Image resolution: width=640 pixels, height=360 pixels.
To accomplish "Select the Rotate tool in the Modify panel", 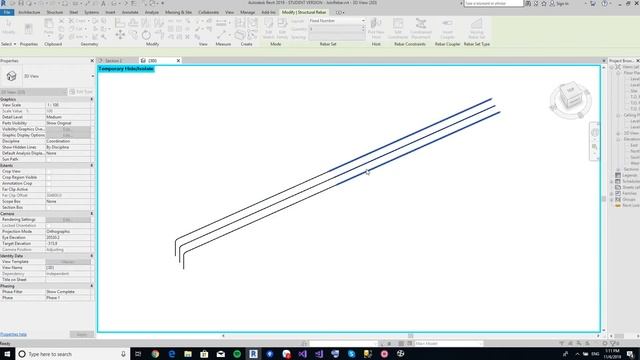I will tap(146, 35).
